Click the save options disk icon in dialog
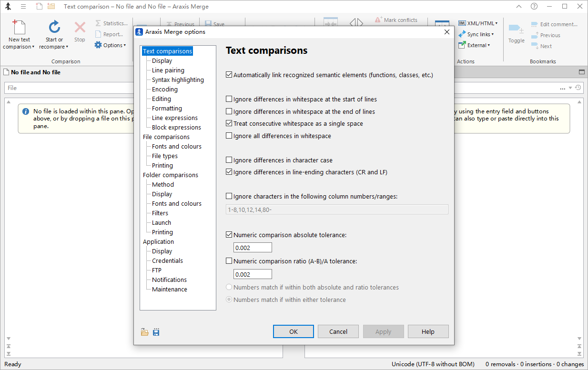Image resolution: width=588 pixels, height=370 pixels. (156, 332)
